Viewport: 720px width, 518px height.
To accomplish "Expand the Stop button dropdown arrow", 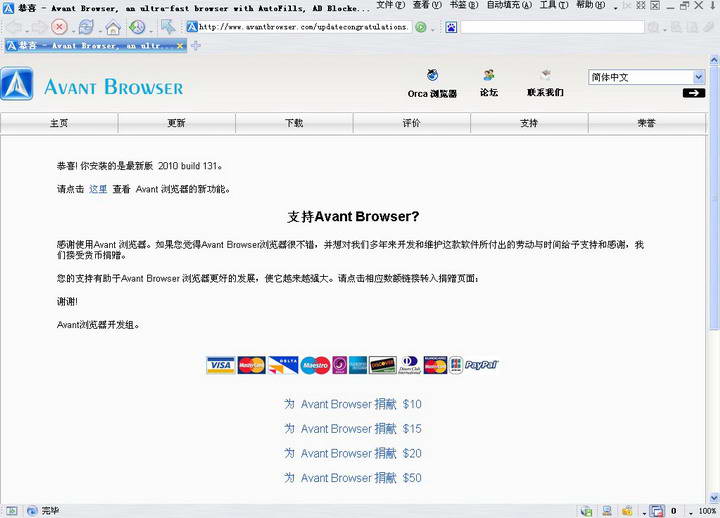I will [73, 31].
